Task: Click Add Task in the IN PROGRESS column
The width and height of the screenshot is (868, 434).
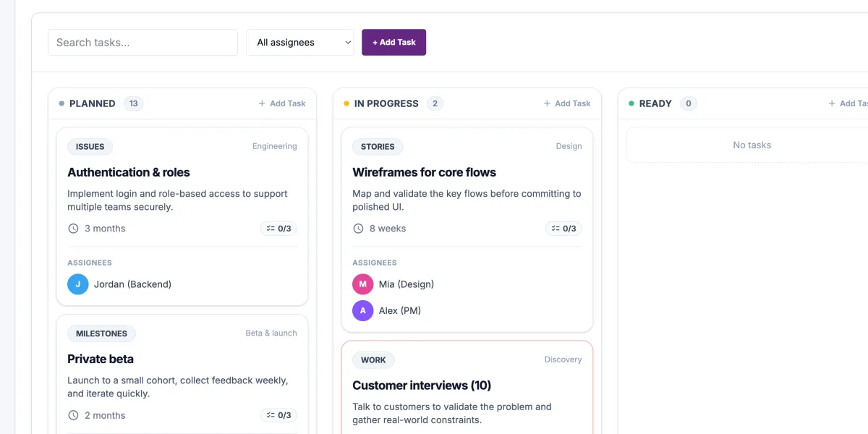Action: click(567, 103)
